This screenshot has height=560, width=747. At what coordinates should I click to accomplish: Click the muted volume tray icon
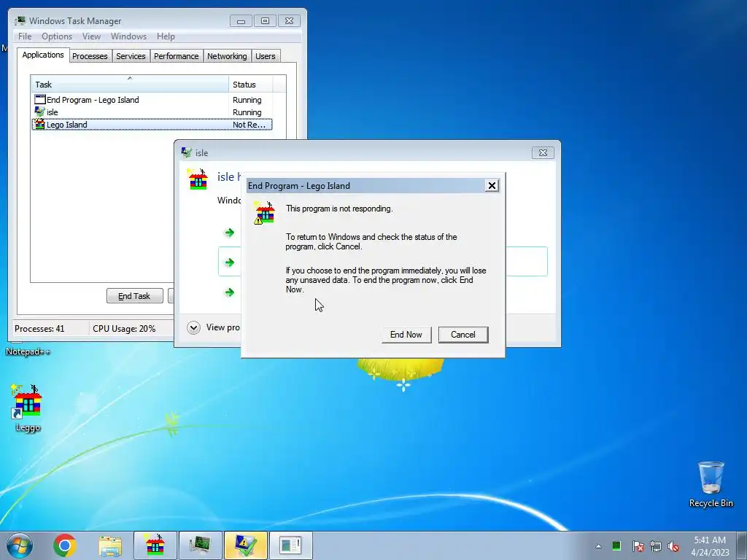[673, 546]
